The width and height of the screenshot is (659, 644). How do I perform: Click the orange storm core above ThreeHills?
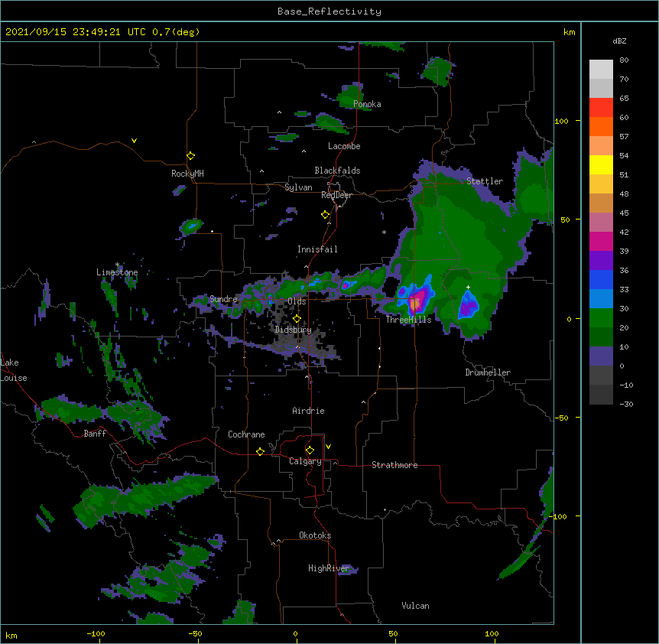[415, 303]
